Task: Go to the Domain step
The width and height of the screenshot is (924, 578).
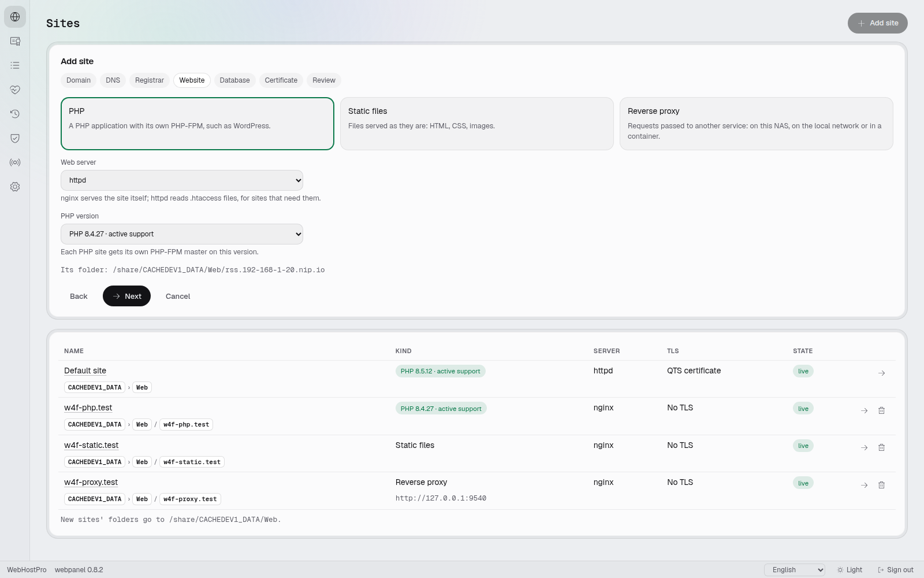Action: click(79, 80)
